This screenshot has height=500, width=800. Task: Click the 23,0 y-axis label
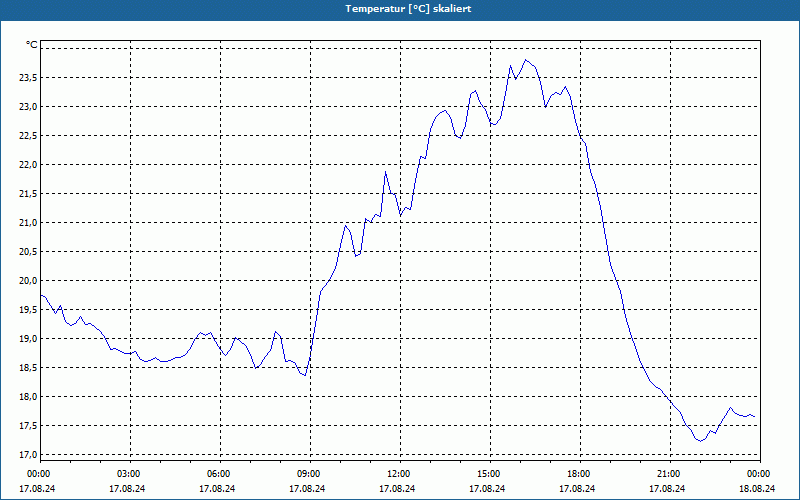pos(29,107)
